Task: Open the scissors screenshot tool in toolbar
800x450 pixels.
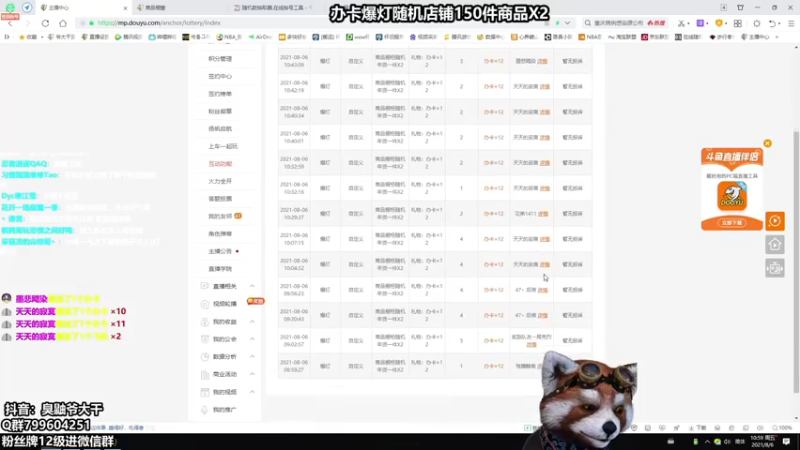Action: point(681,23)
